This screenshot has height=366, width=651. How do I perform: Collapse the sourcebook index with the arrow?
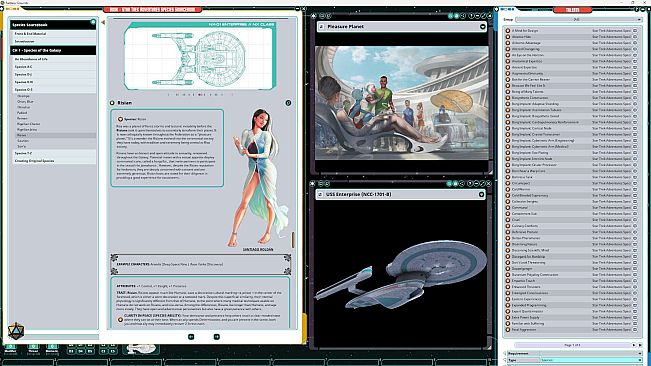pyautogui.click(x=103, y=22)
